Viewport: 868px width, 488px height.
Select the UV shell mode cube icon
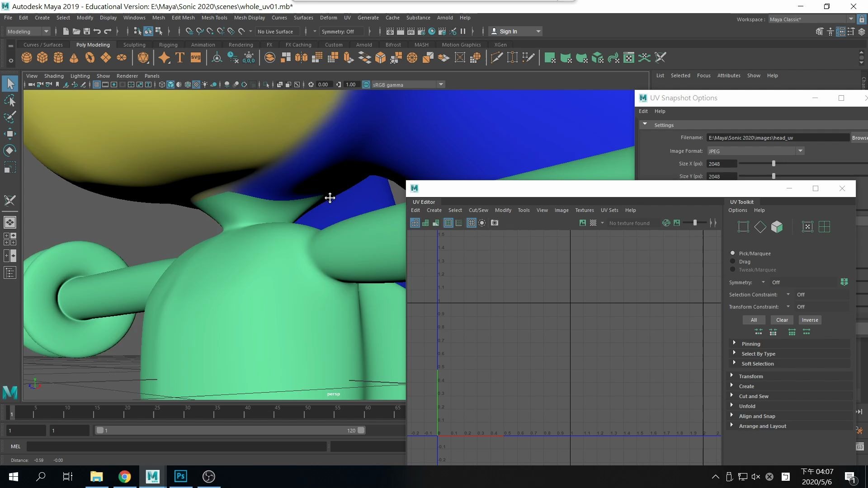777,227
